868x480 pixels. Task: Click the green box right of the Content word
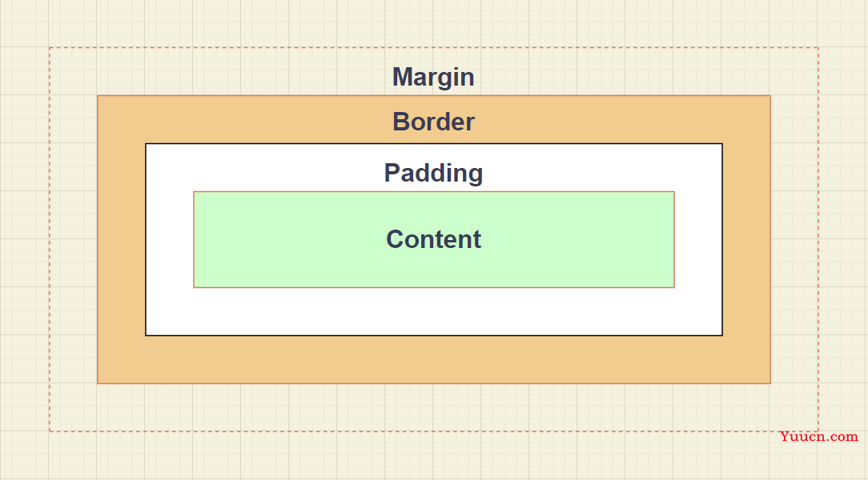coord(578,239)
